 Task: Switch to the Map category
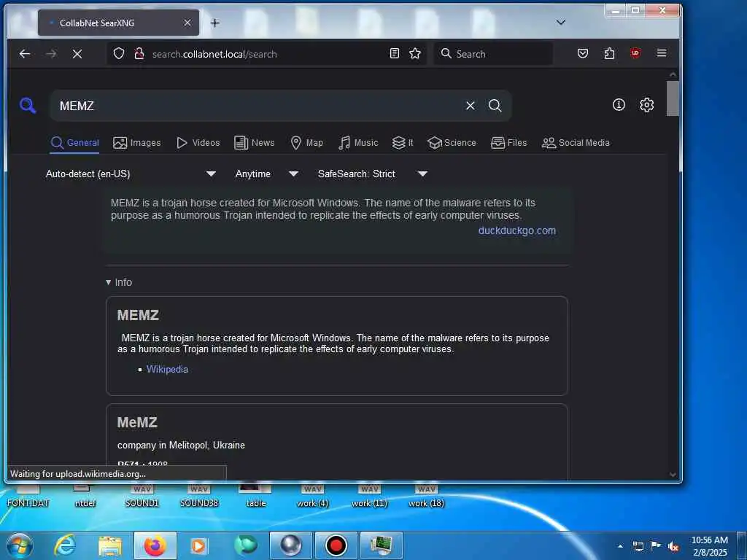coord(307,143)
